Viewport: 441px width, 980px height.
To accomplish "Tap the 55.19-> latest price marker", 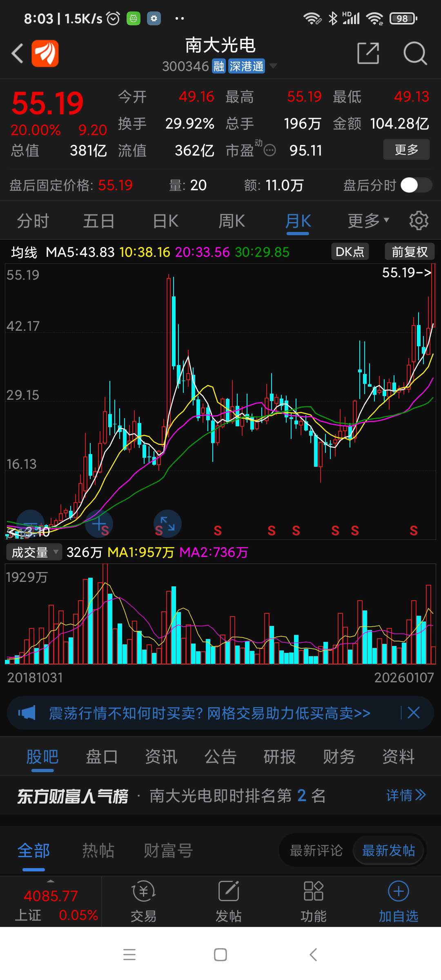I will pos(407,272).
